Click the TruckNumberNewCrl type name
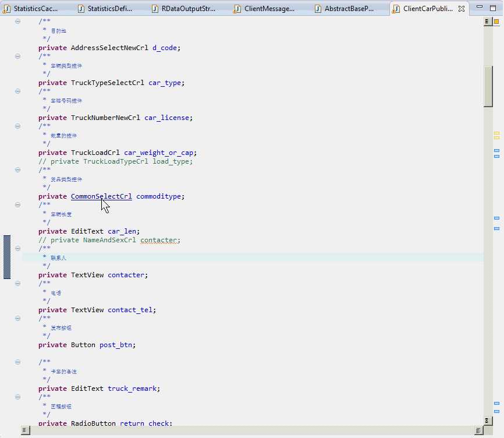 pos(105,118)
